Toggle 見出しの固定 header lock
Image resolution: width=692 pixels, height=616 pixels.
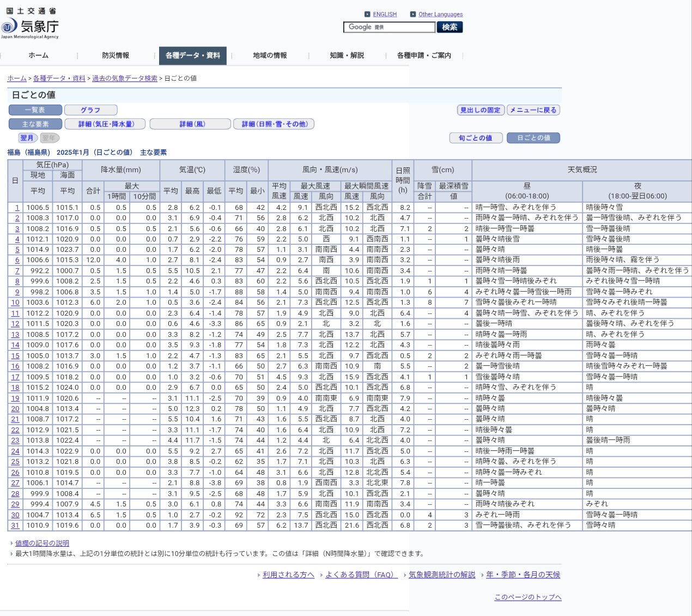[x=480, y=110]
